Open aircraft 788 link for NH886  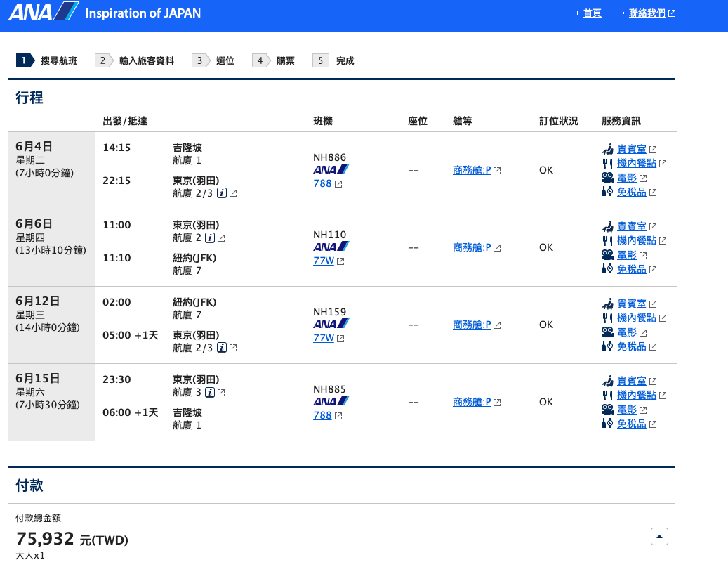[322, 183]
